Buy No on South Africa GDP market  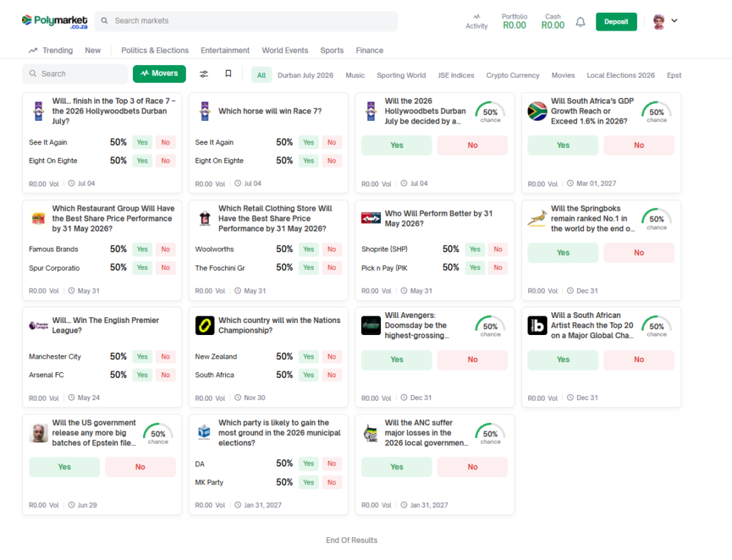pyautogui.click(x=638, y=146)
